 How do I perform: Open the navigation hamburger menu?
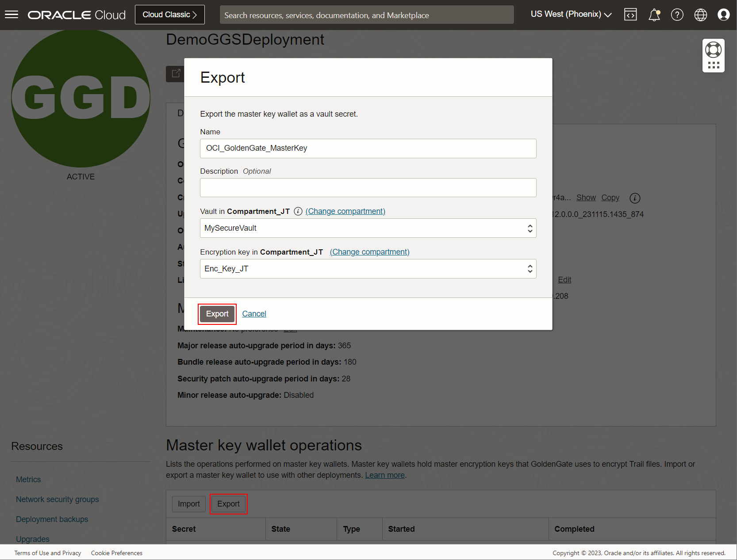[12, 14]
